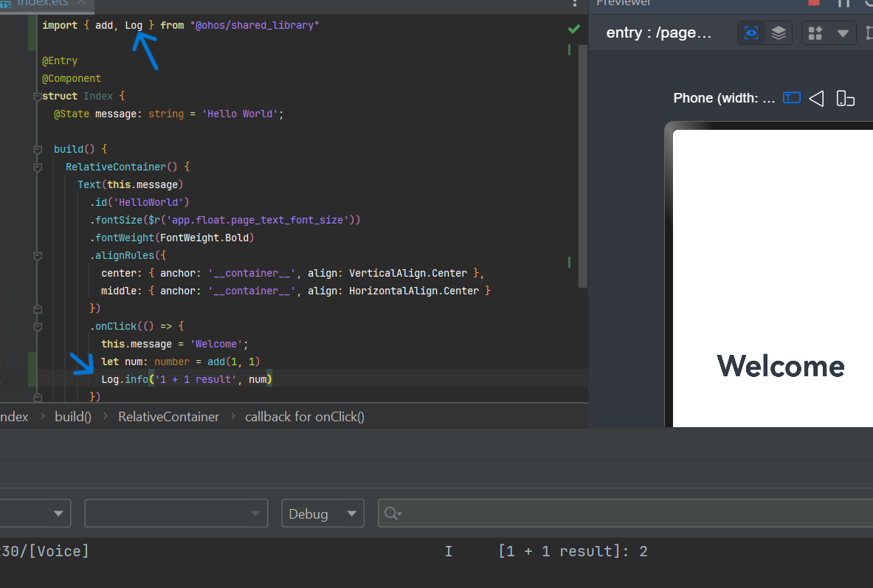The width and height of the screenshot is (873, 588).
Task: Open the multi-profile grid icon in Previewer
Action: click(x=815, y=33)
